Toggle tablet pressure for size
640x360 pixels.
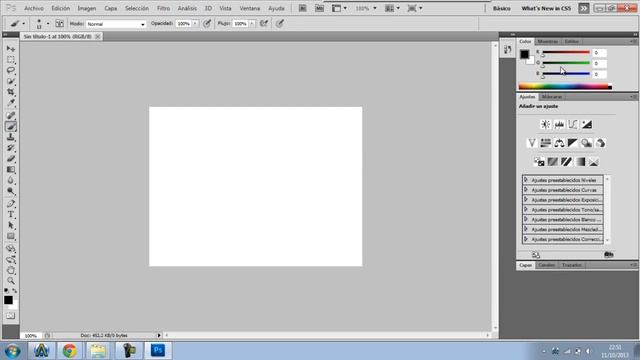(x=280, y=24)
